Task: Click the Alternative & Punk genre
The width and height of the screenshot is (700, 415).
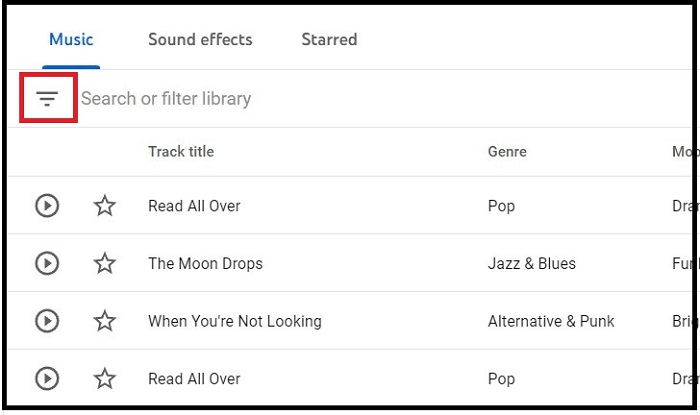Action: pos(551,321)
